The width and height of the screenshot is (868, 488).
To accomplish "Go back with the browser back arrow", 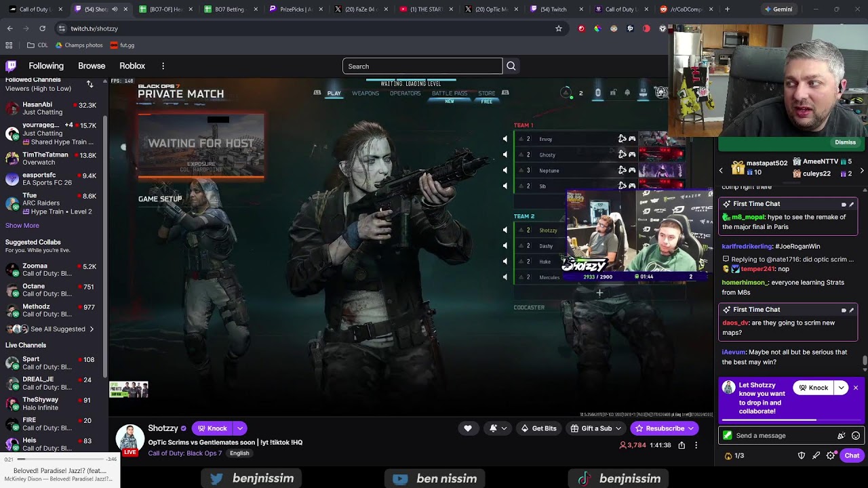I will pyautogui.click(x=9, y=28).
